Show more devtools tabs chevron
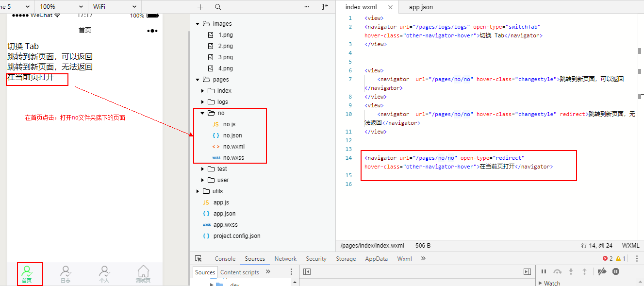Image resolution: width=644 pixels, height=286 pixels. point(423,259)
